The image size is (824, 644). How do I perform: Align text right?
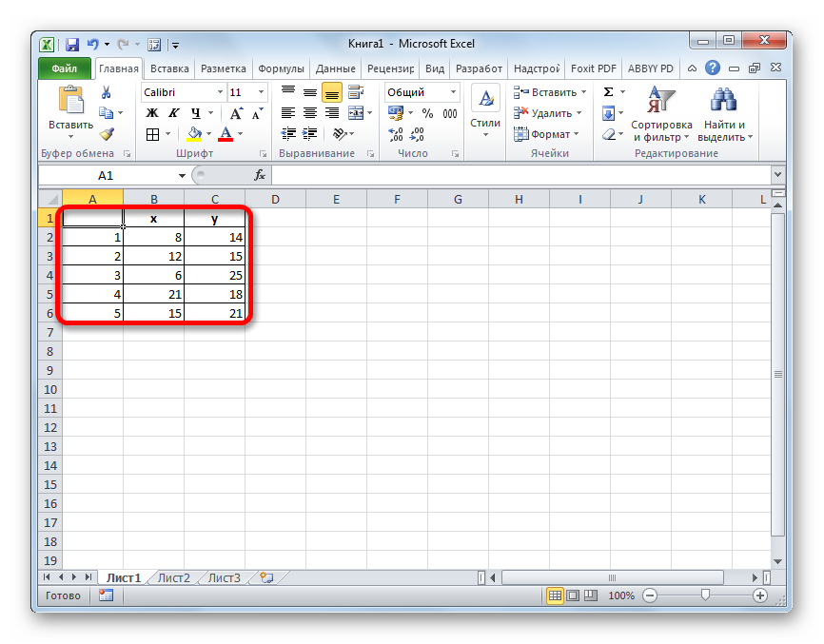(x=331, y=113)
